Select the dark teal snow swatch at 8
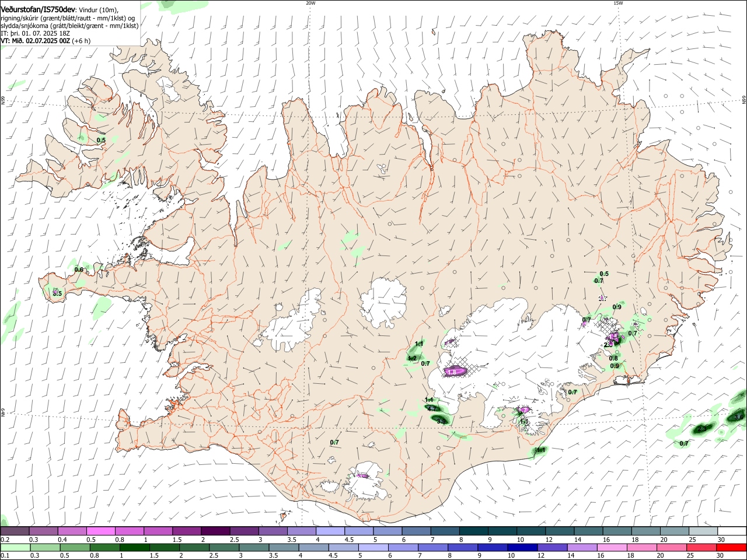Viewport: 747px width, 560px height. (x=473, y=531)
